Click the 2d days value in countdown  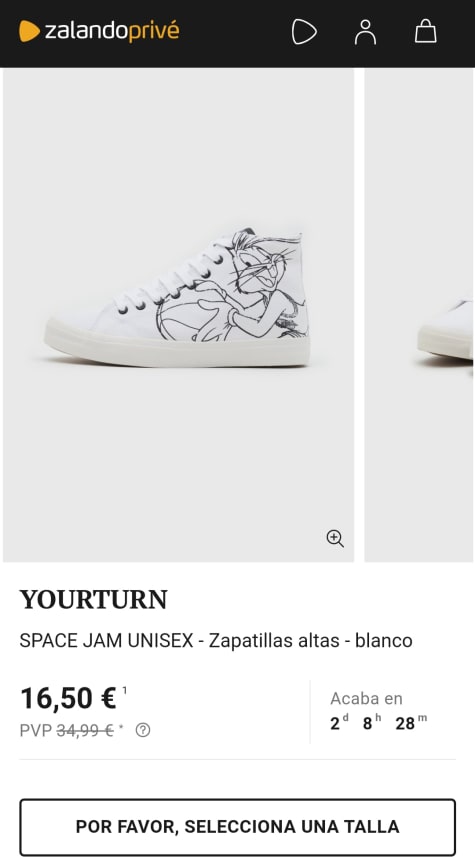point(339,723)
